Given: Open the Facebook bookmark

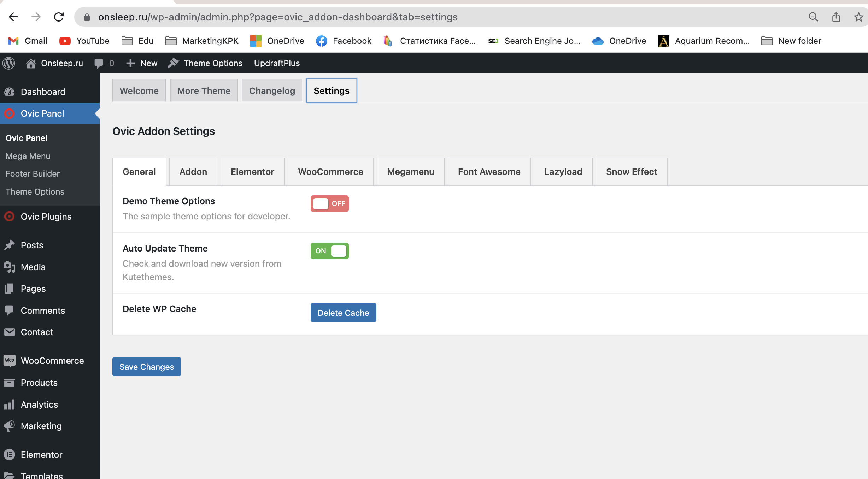Looking at the screenshot, I should (x=344, y=41).
